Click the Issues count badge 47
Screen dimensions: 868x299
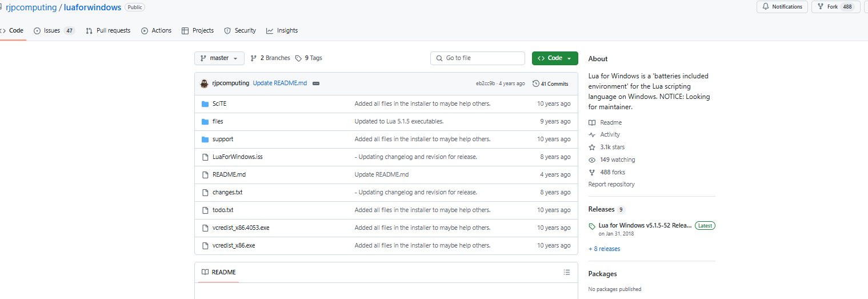click(x=69, y=31)
